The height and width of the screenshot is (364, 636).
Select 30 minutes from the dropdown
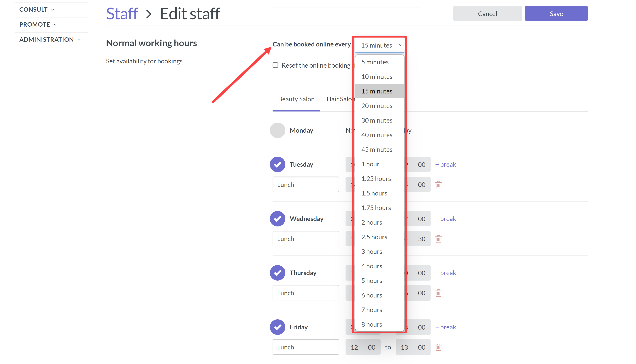[x=377, y=120]
